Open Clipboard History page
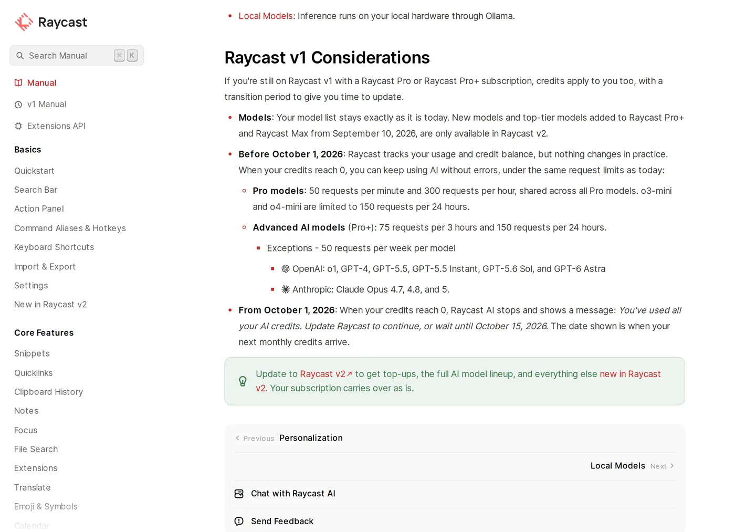Image resolution: width=756 pixels, height=532 pixels. 48,392
